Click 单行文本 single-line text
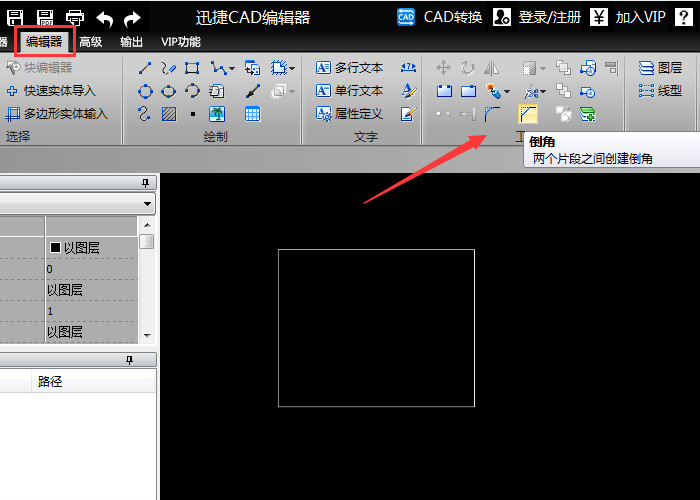 click(349, 91)
